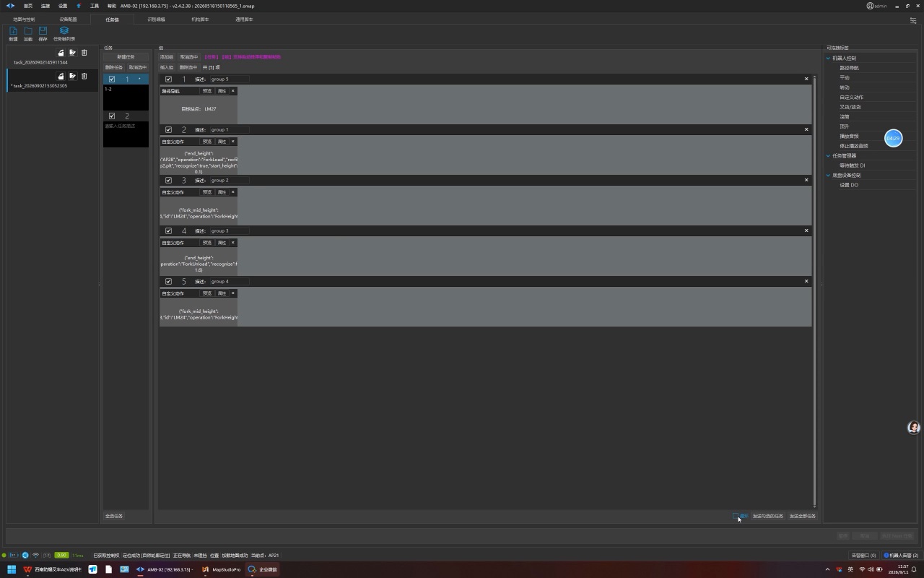
Task: Toggle the 循环 loop checkbox
Action: click(736, 516)
